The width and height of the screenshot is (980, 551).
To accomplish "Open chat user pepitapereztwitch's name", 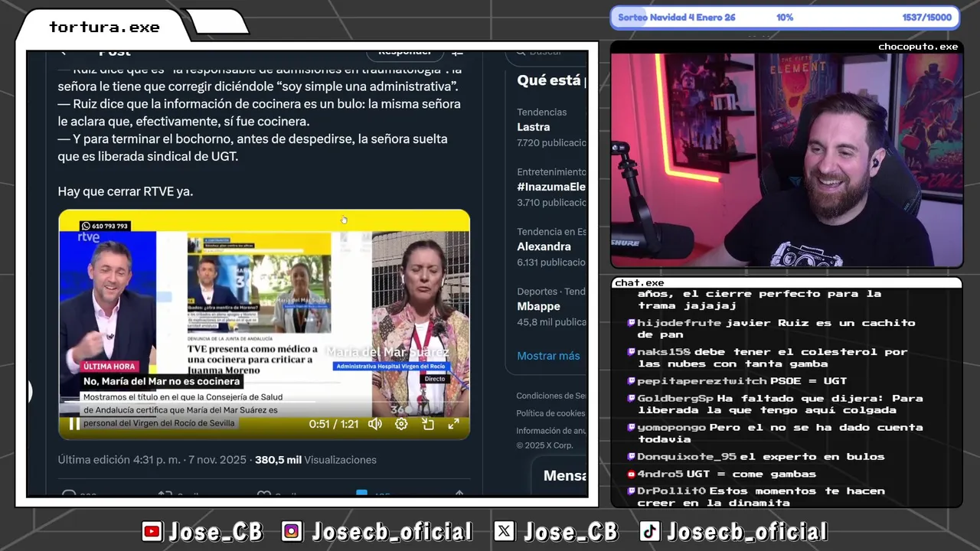I will (702, 381).
